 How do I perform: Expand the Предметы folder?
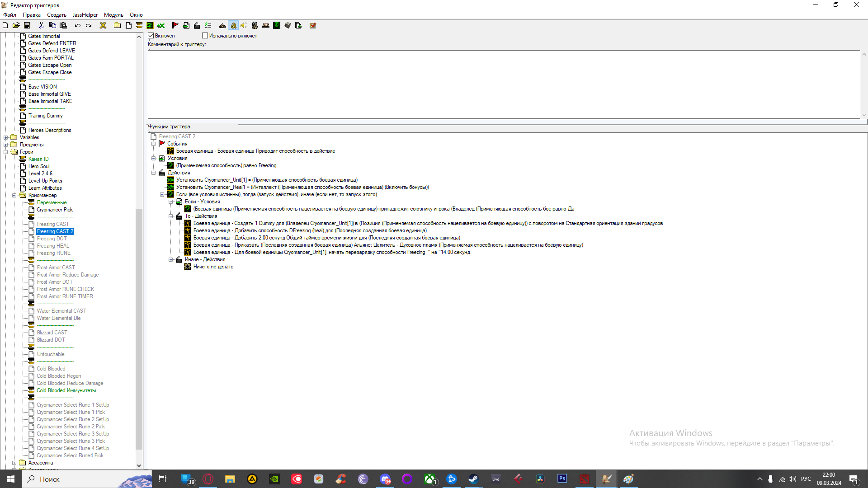(6, 145)
